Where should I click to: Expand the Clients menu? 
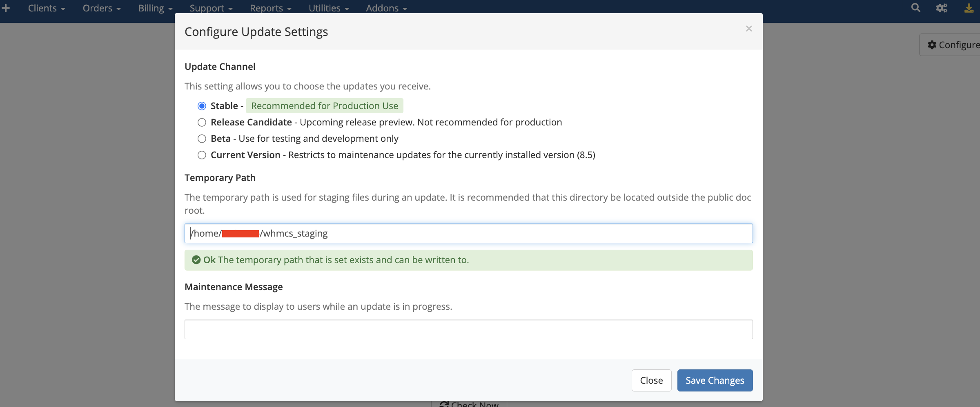click(47, 8)
